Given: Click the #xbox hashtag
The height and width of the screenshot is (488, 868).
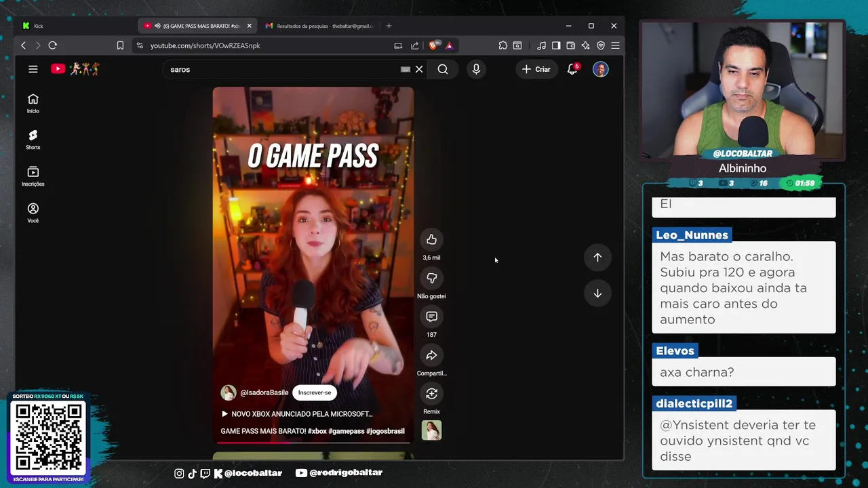Looking at the screenshot, I should point(317,431).
